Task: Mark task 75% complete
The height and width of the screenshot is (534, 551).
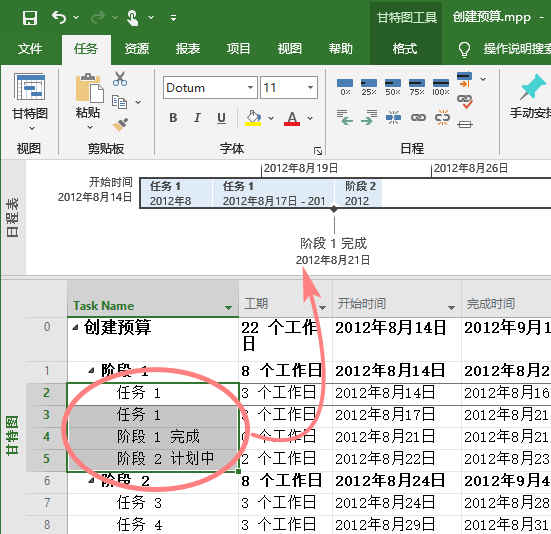Action: point(417,86)
